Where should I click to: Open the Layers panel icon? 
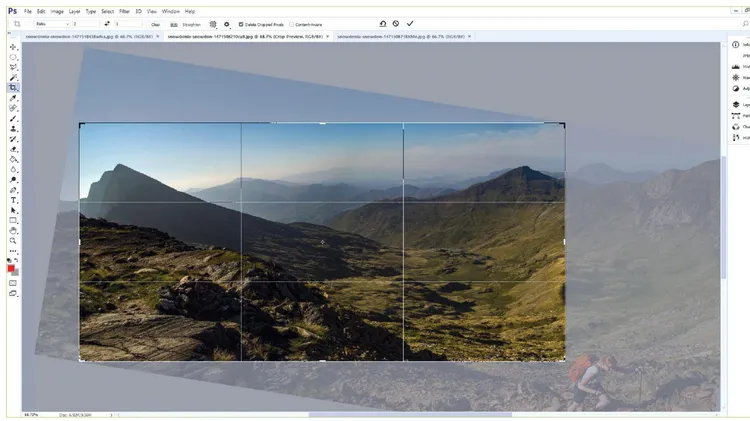click(736, 104)
